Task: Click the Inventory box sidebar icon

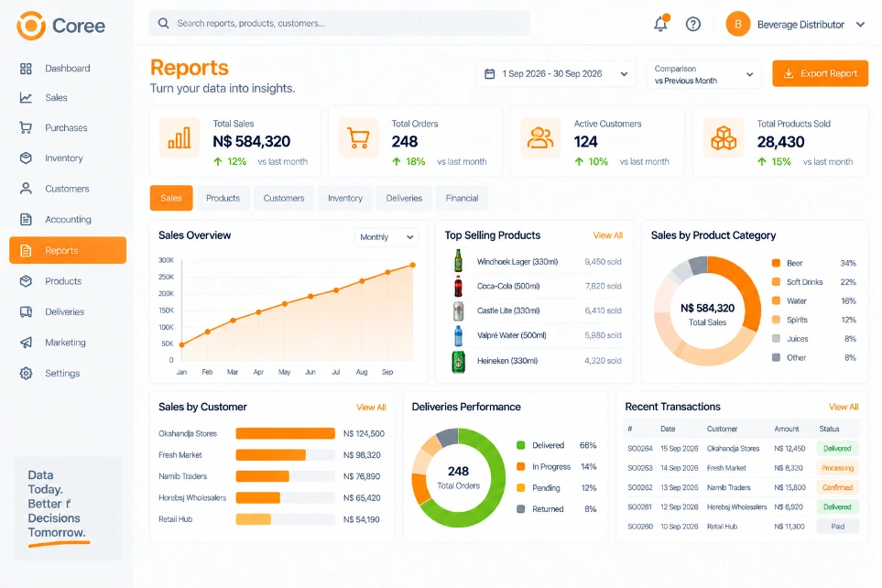Action: point(26,158)
